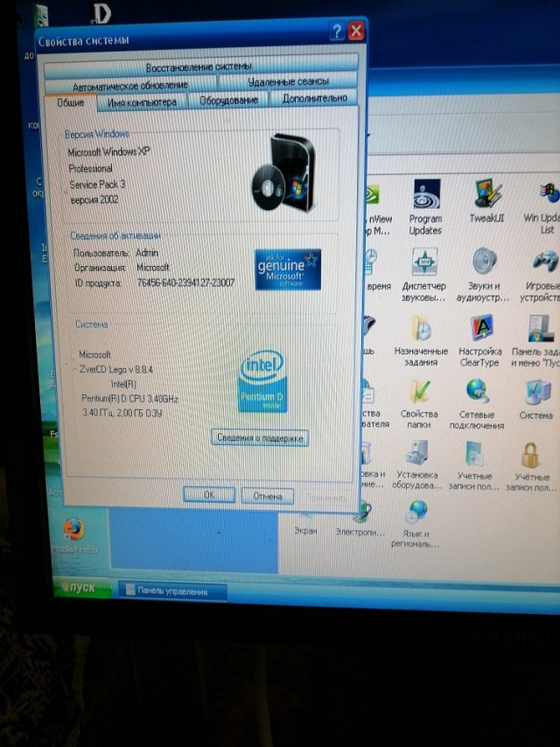Switch to the Оборудование tab

(x=228, y=100)
